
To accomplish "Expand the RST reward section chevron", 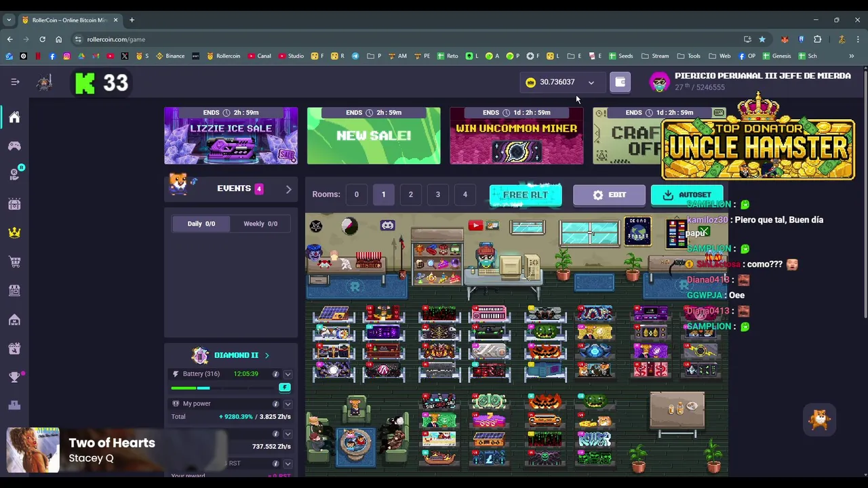I will [288, 464].
